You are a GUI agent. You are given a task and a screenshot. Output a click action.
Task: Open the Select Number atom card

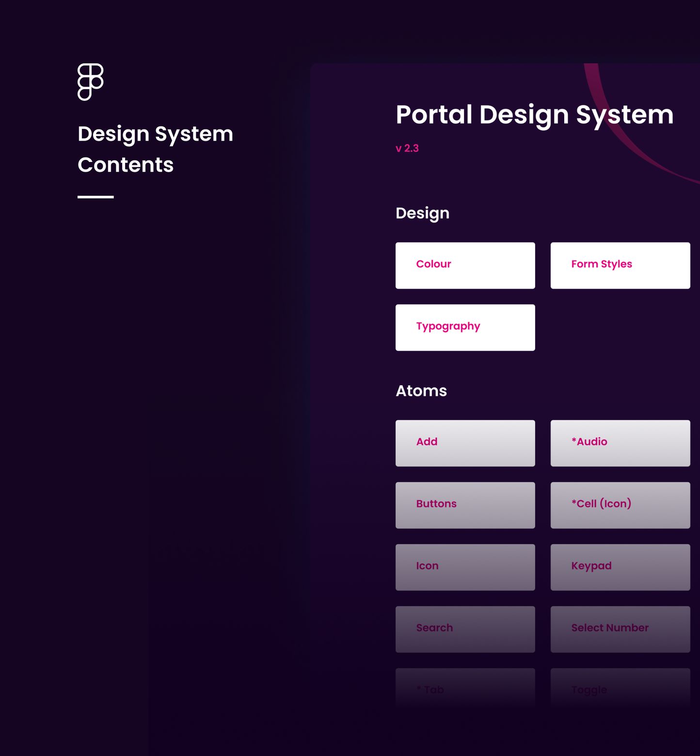(x=620, y=628)
